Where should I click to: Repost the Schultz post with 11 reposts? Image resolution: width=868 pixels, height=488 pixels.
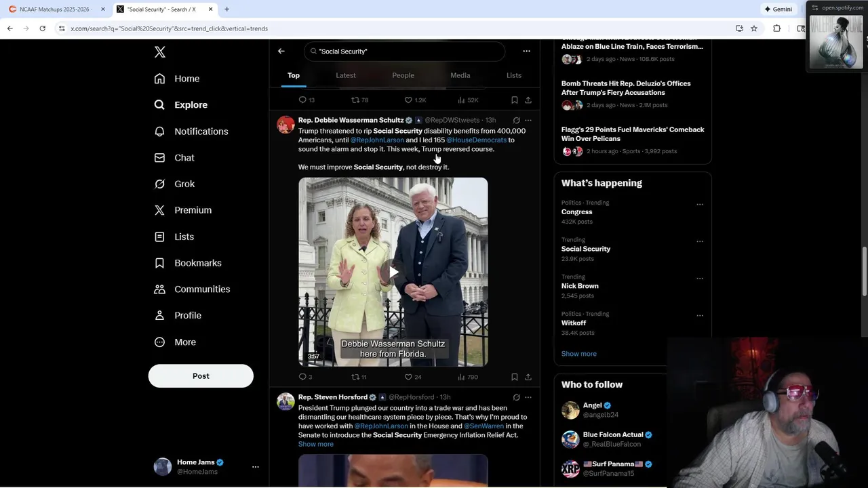pyautogui.click(x=359, y=377)
